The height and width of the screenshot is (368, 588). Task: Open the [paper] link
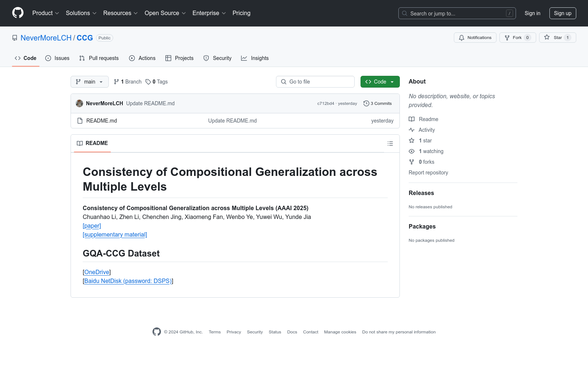tap(92, 226)
